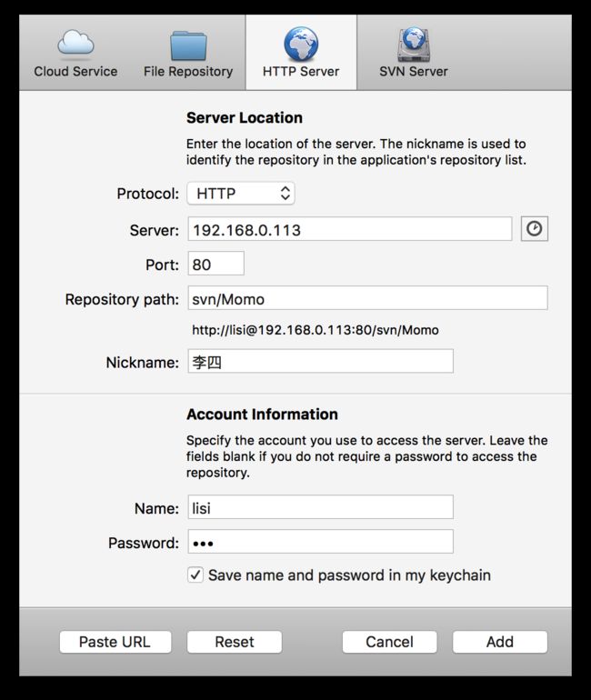Click the generated URL text http://lisi@192.168.0.113:80/svn/Momo
The width and height of the screenshot is (591, 700).
point(316,330)
